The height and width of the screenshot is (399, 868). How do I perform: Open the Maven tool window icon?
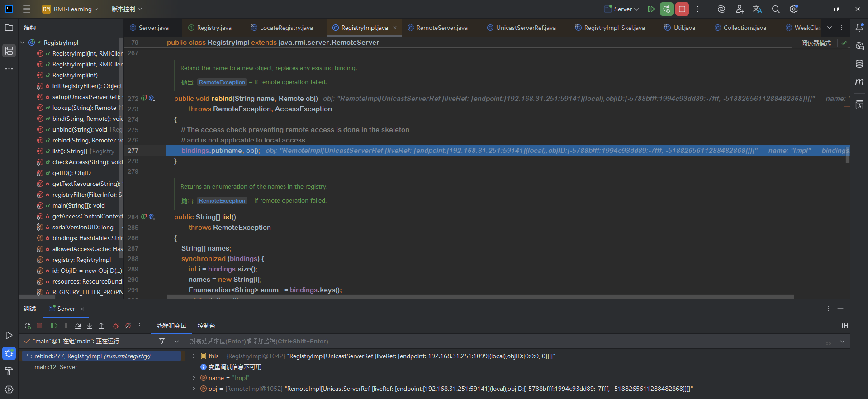pos(859,82)
